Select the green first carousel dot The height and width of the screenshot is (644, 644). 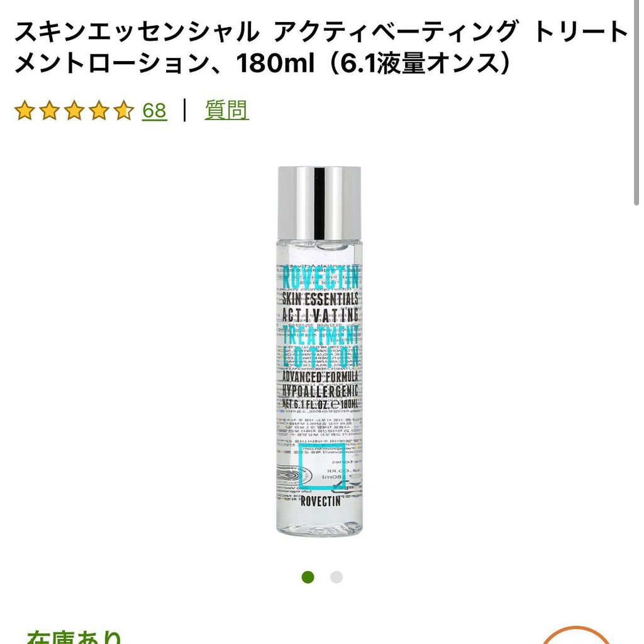(308, 577)
